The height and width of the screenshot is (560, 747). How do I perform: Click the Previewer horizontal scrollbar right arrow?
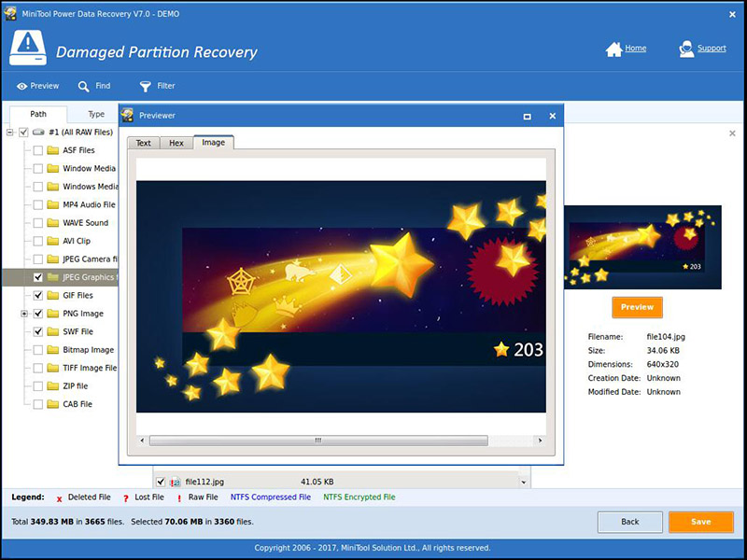coord(539,438)
